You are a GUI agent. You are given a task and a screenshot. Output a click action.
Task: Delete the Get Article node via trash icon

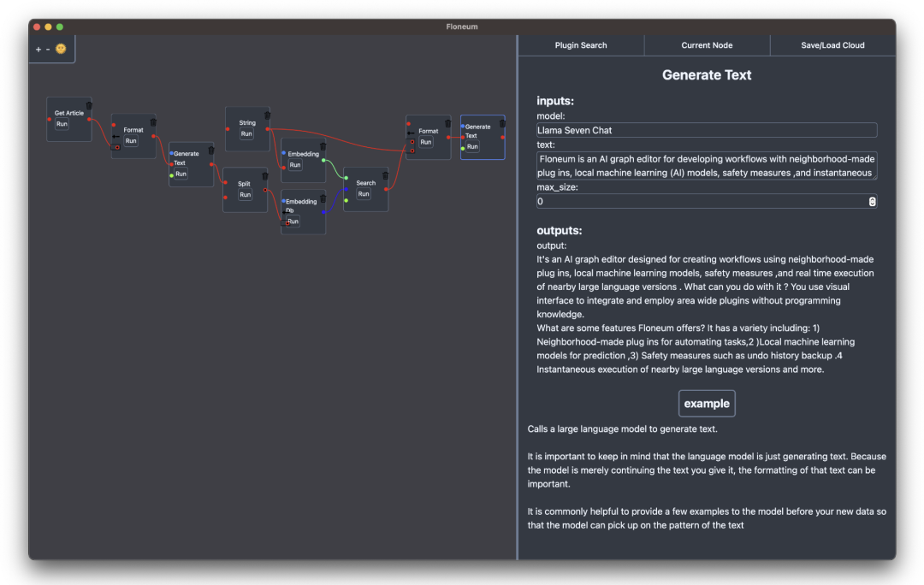[89, 105]
